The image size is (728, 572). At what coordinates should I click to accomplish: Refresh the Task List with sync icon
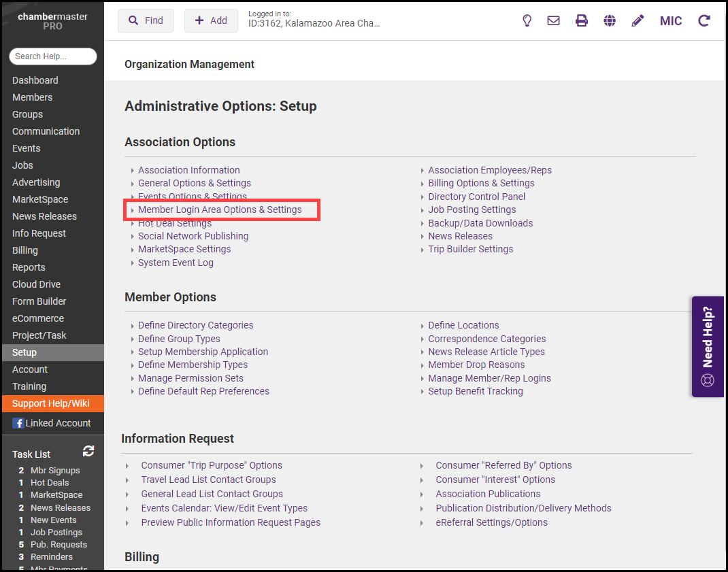pos(88,452)
